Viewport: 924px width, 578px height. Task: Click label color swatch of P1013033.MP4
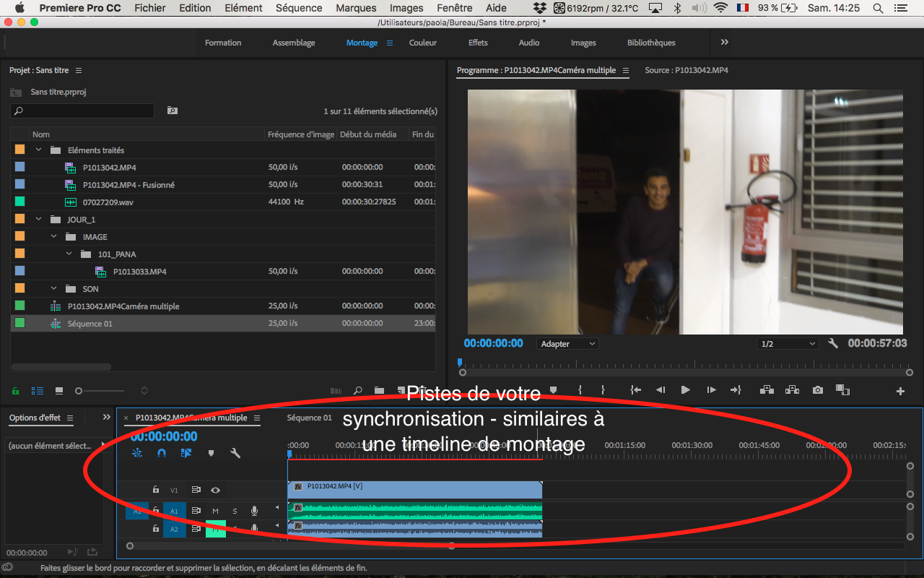pos(20,271)
